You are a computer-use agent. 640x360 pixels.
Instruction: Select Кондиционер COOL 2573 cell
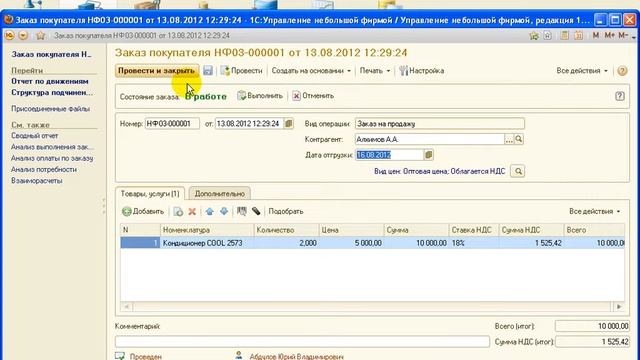[207, 243]
